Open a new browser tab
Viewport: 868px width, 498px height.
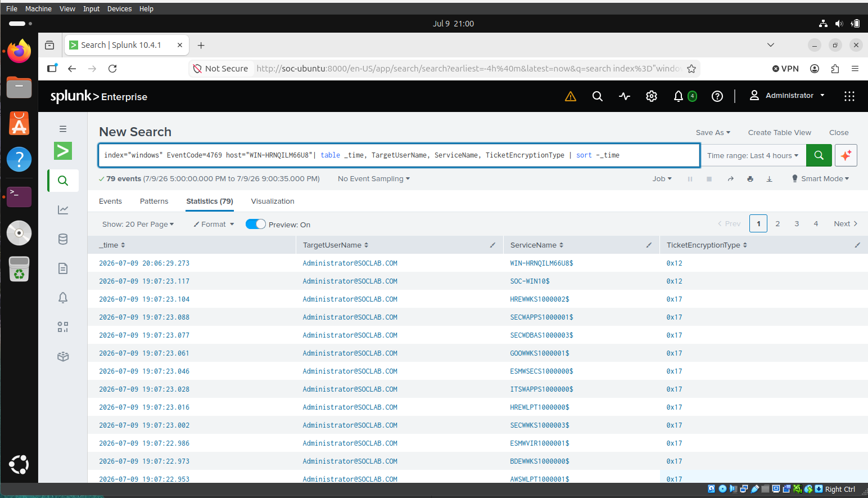(x=201, y=45)
